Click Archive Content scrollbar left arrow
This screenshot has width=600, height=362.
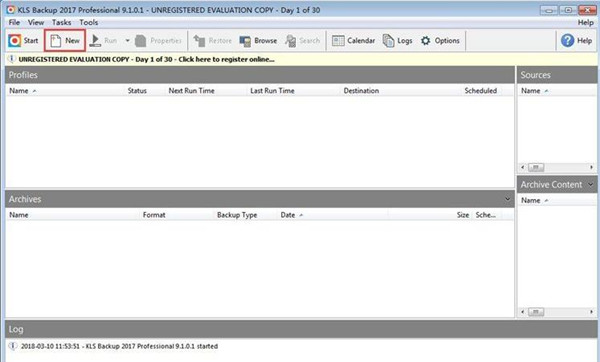(523, 312)
